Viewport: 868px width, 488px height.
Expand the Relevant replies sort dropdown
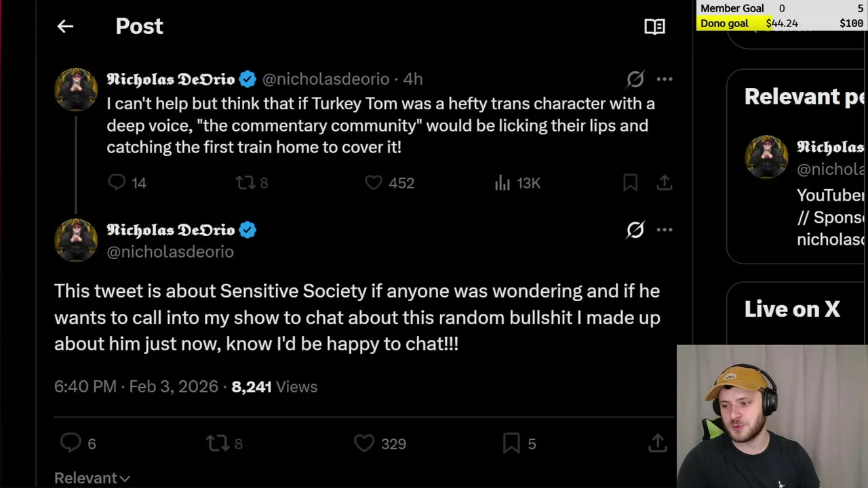pyautogui.click(x=92, y=478)
